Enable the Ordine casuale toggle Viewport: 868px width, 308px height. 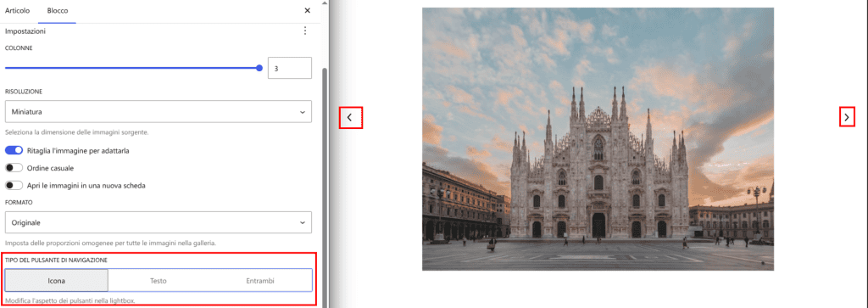click(x=14, y=168)
